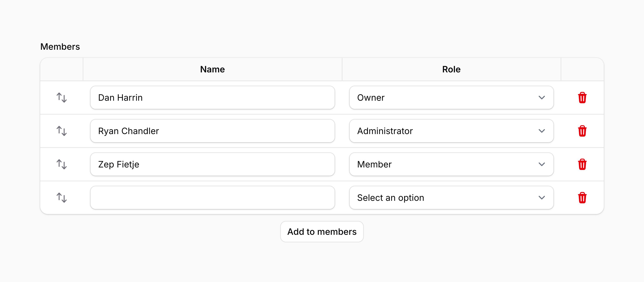Click reorder arrows for Ryan Chandler row
The width and height of the screenshot is (644, 282).
[61, 131]
